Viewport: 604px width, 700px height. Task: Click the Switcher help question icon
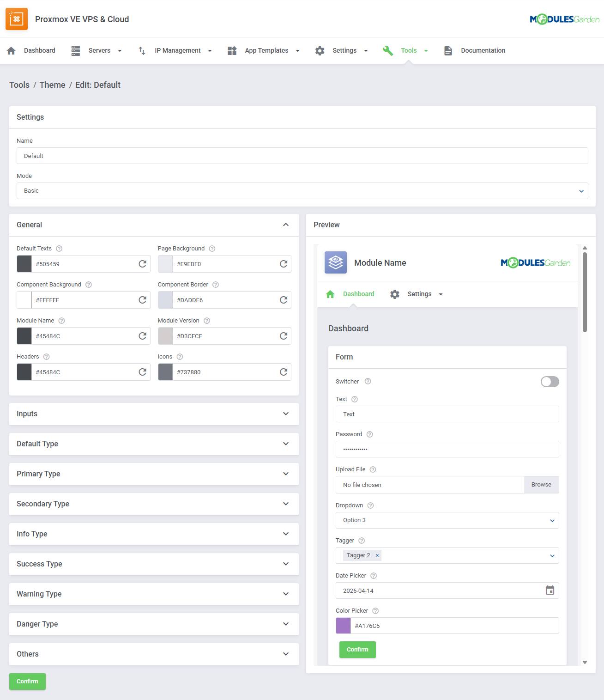(x=368, y=382)
